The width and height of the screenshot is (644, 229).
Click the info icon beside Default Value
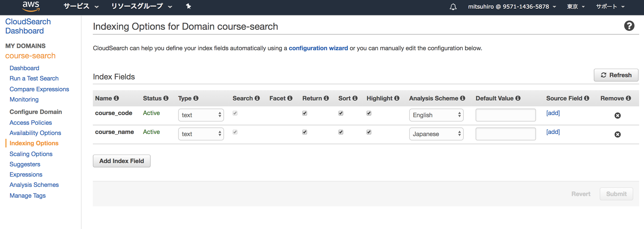[x=518, y=98]
